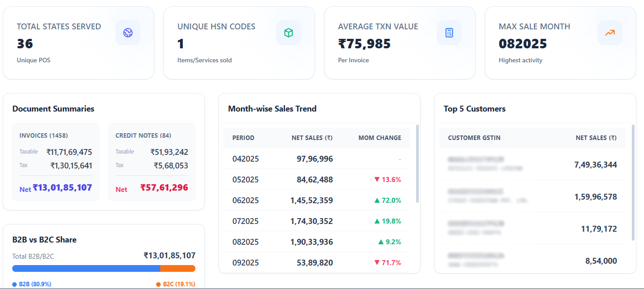Screen dimensions: 644x289
Task: Click the Top 5 Customers heading
Action: click(474, 109)
